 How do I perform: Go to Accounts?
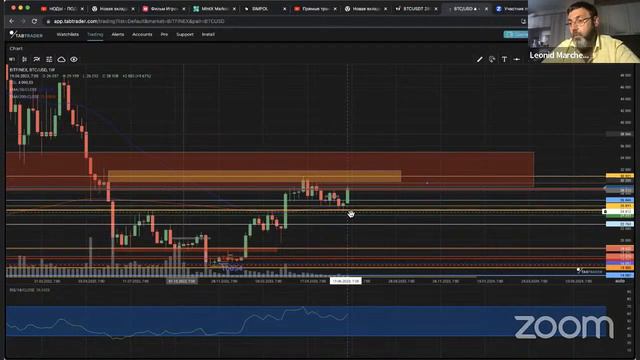142,34
